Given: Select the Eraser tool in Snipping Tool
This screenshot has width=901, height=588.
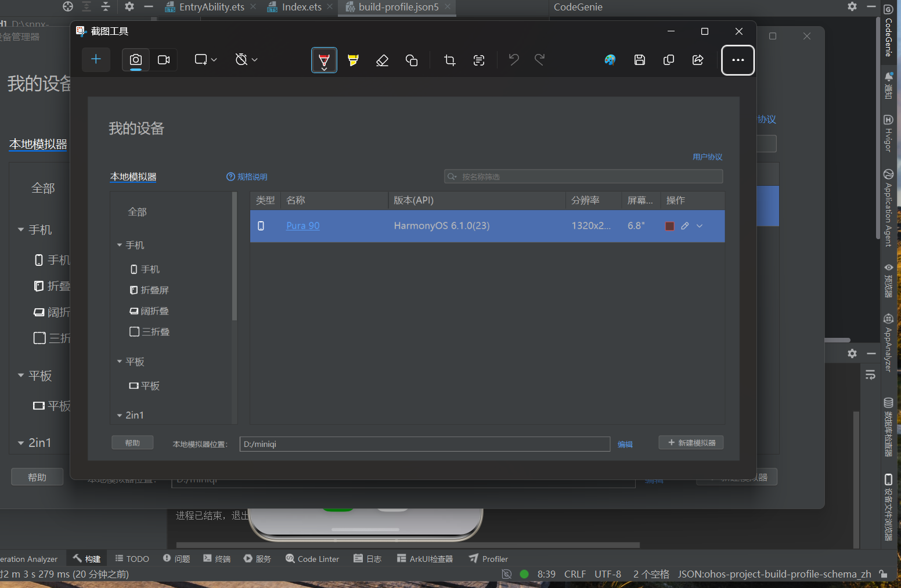Looking at the screenshot, I should pyautogui.click(x=382, y=60).
